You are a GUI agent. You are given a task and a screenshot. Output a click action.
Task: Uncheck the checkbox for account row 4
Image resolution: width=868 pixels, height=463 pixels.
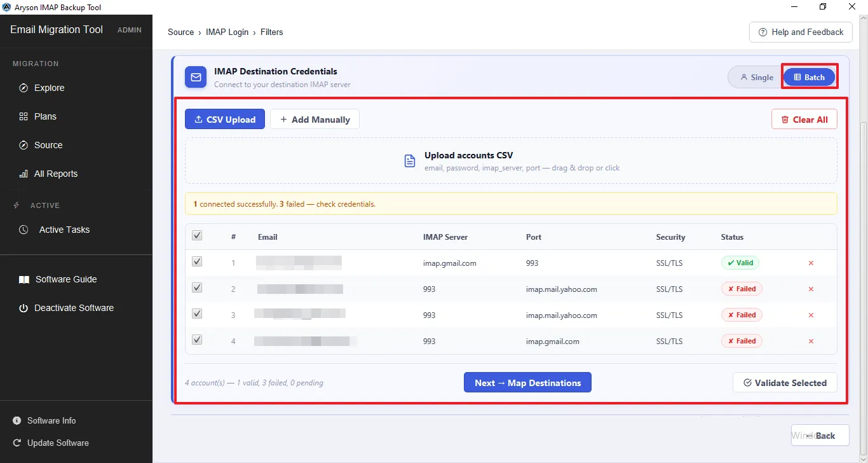point(197,340)
